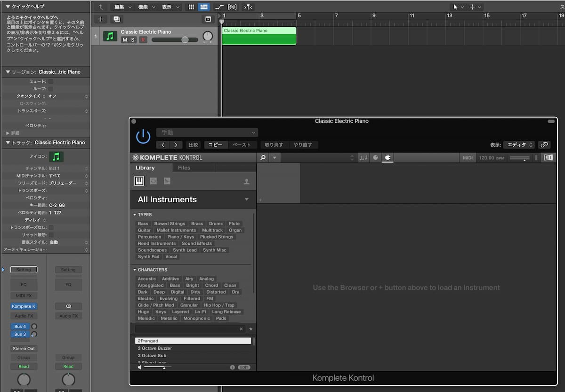Collapse the TYPES section

pyautogui.click(x=135, y=215)
